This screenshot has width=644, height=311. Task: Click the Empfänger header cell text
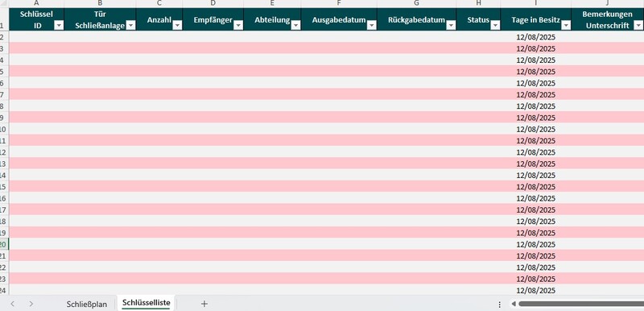tap(213, 19)
